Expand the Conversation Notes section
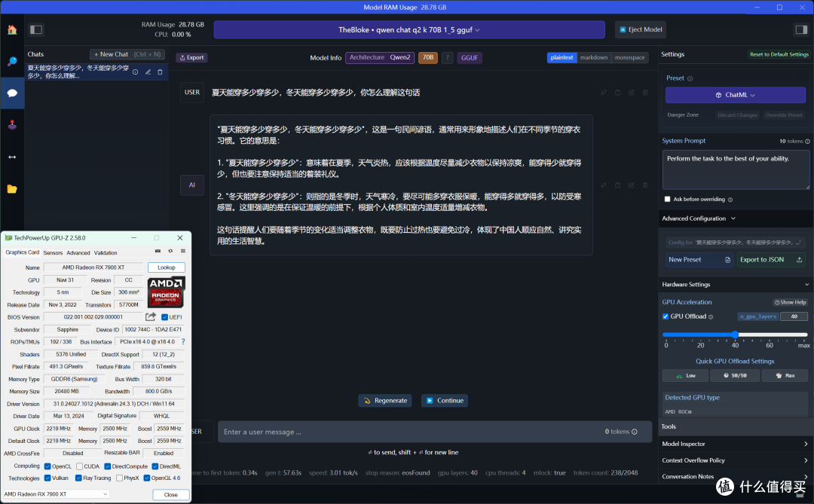This screenshot has height=504, width=814. tap(735, 476)
